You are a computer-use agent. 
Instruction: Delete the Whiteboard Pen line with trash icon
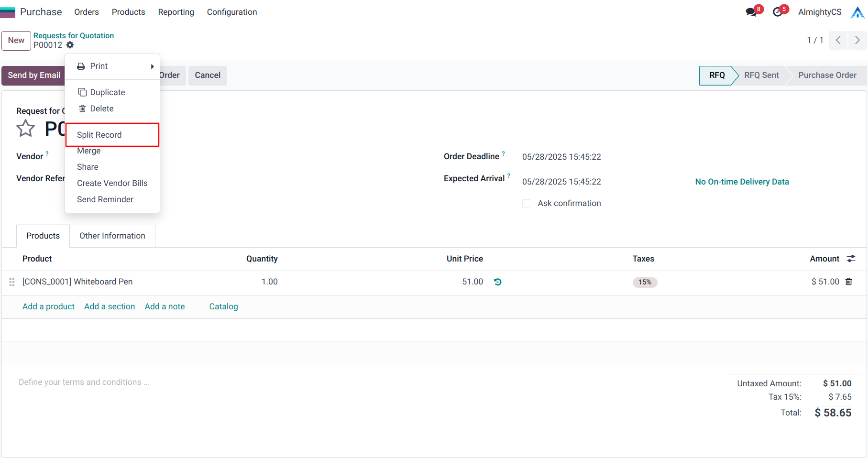pos(849,282)
